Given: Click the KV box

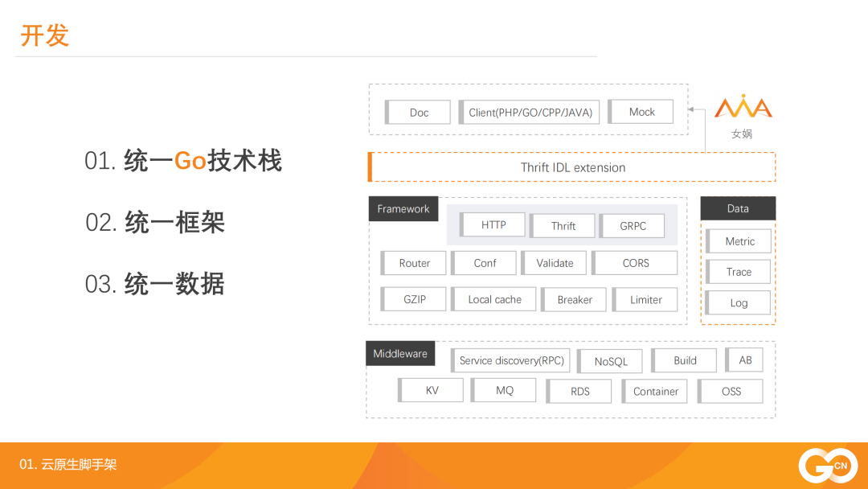Looking at the screenshot, I should pos(431,390).
